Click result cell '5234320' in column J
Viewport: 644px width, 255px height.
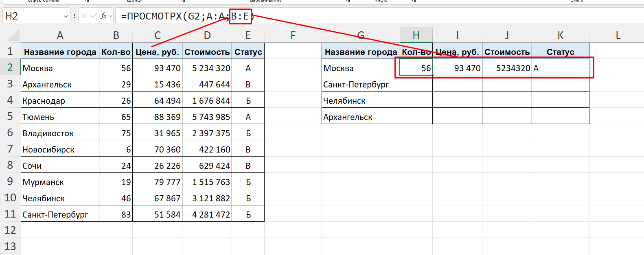point(507,68)
